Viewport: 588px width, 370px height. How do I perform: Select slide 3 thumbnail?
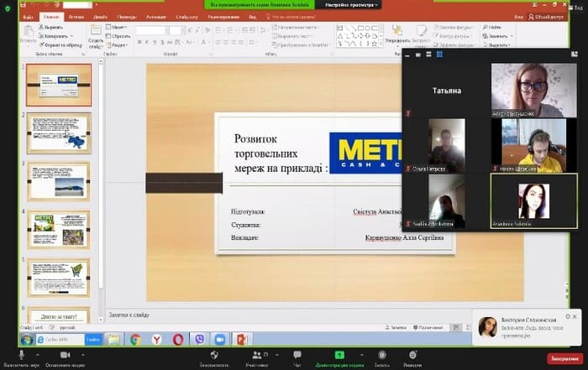tap(59, 181)
